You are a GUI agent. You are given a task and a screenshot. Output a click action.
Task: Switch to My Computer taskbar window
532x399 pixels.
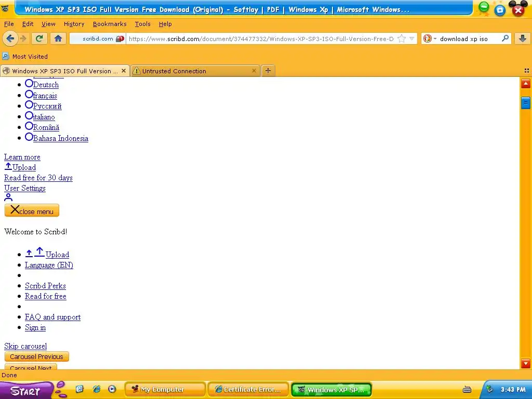[165, 390]
